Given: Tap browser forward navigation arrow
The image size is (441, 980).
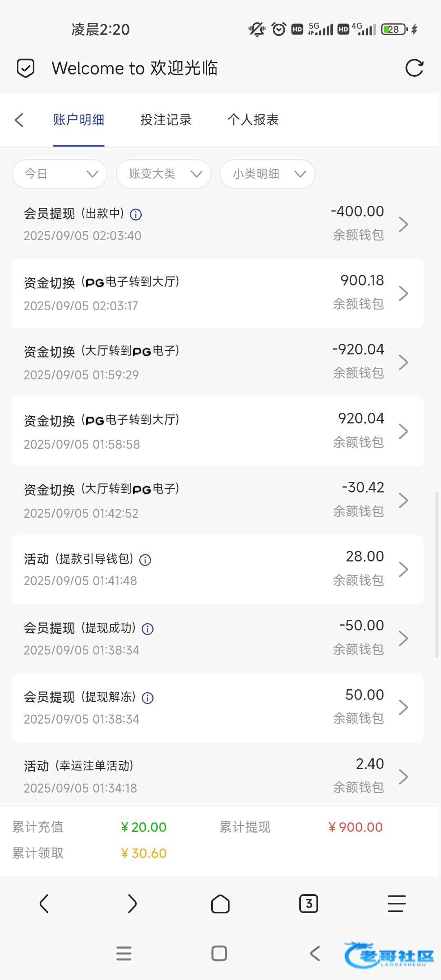Looking at the screenshot, I should 132,903.
